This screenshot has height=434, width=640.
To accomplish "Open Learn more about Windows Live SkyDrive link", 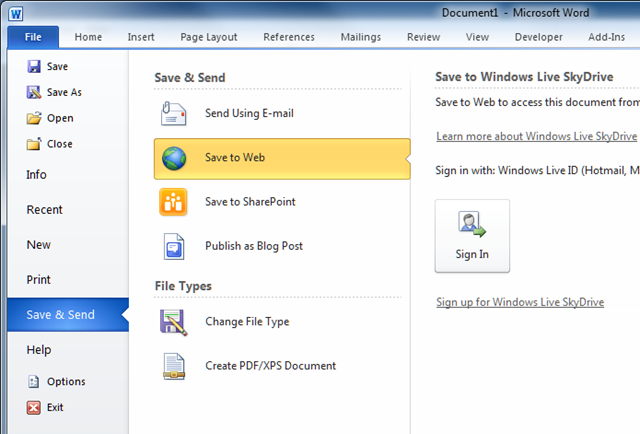I will click(536, 136).
